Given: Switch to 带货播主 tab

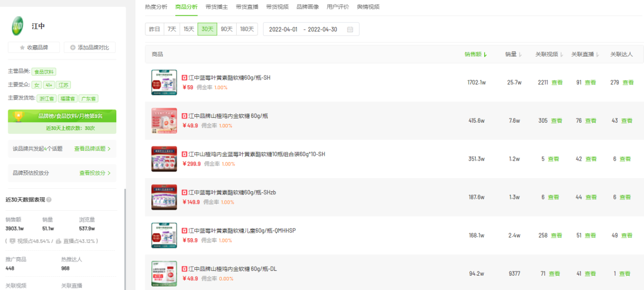Looking at the screenshot, I should pyautogui.click(x=216, y=7).
